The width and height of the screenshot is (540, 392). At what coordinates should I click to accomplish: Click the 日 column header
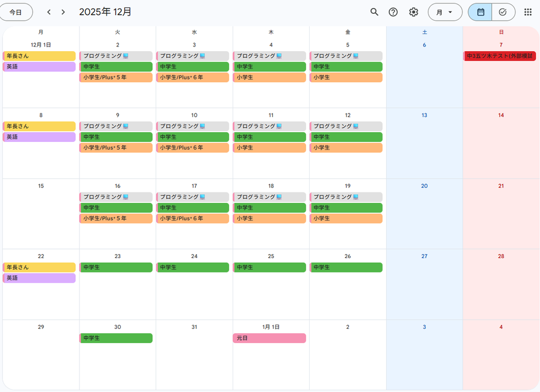(x=501, y=32)
